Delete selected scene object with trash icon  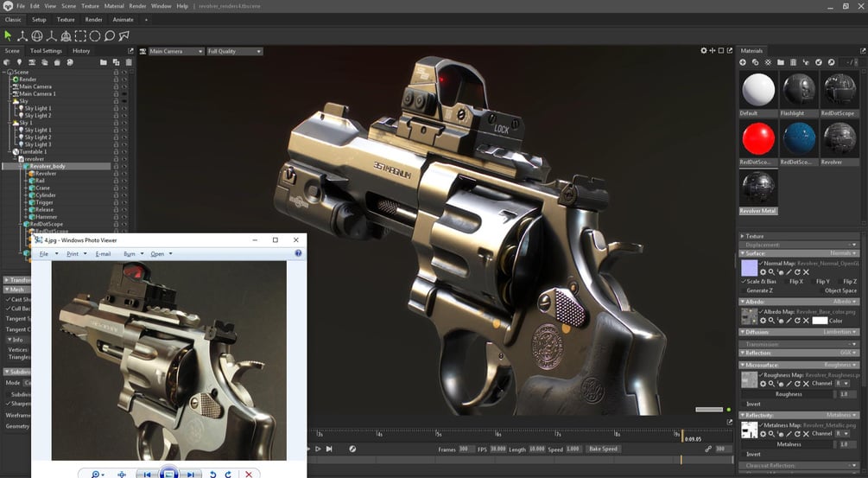[x=129, y=62]
